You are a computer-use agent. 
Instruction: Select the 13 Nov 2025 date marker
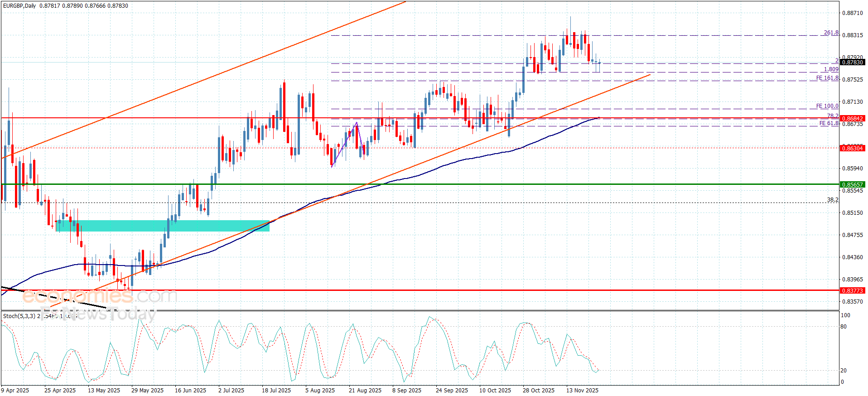click(x=582, y=390)
